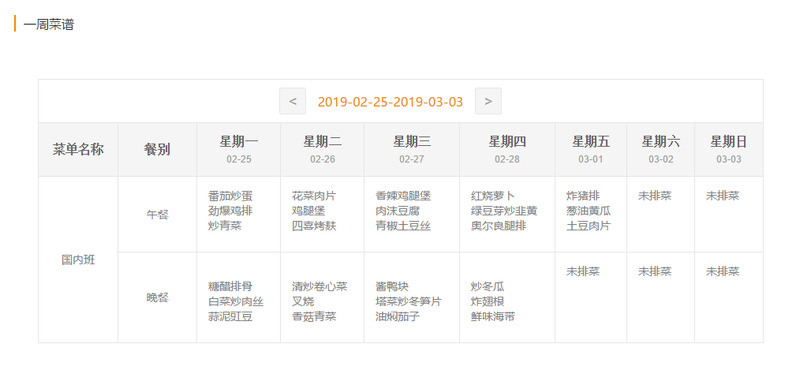Screen dimensions: 798x370
Task: Select the 国内班 menu name cell
Action: 78,260
